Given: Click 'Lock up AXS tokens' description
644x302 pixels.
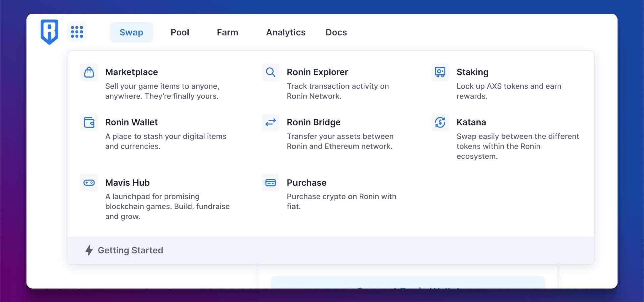Looking at the screenshot, I should pos(509,91).
